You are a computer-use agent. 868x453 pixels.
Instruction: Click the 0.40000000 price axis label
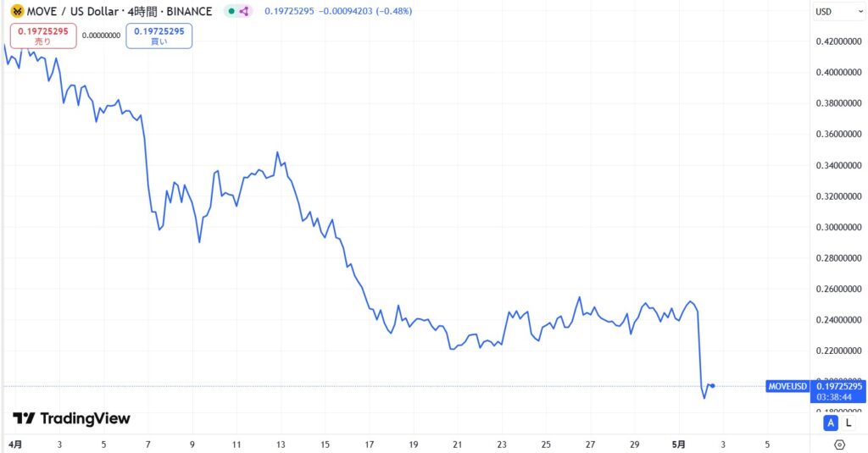838,73
